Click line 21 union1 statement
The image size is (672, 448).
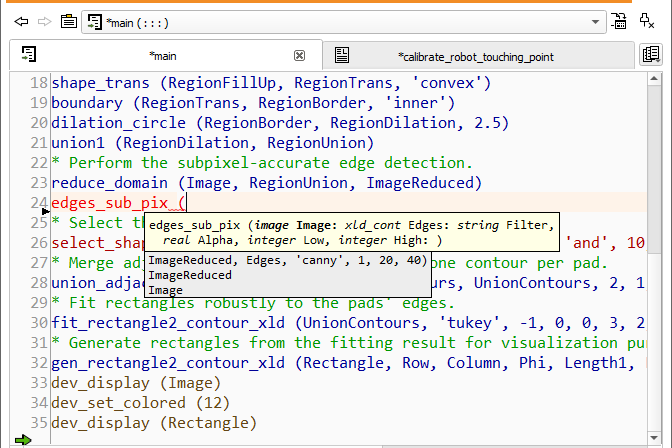point(213,143)
